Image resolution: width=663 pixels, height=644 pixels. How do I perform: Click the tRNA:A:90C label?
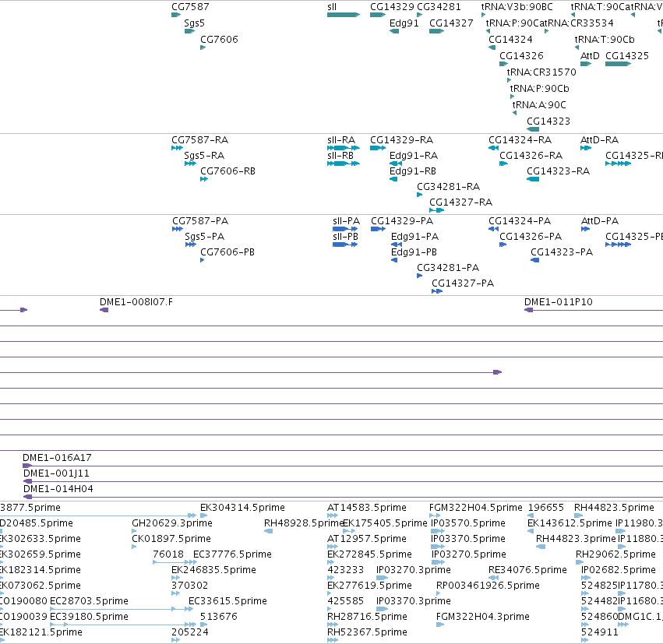[x=539, y=105]
